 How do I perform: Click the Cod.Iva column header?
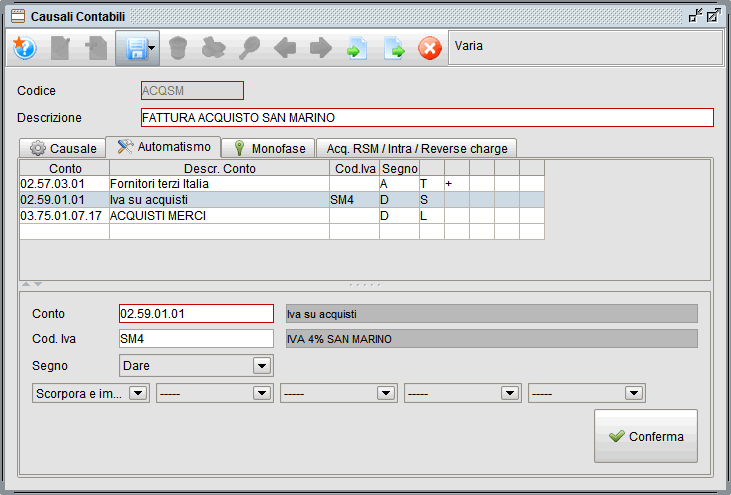355,168
